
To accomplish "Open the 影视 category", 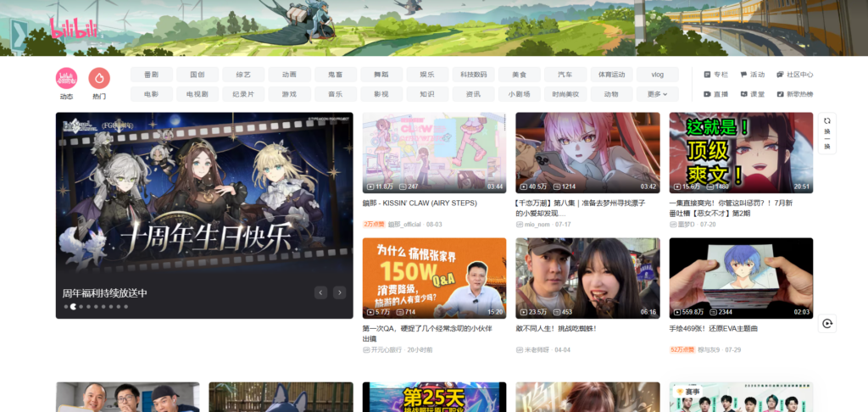I will 381,94.
